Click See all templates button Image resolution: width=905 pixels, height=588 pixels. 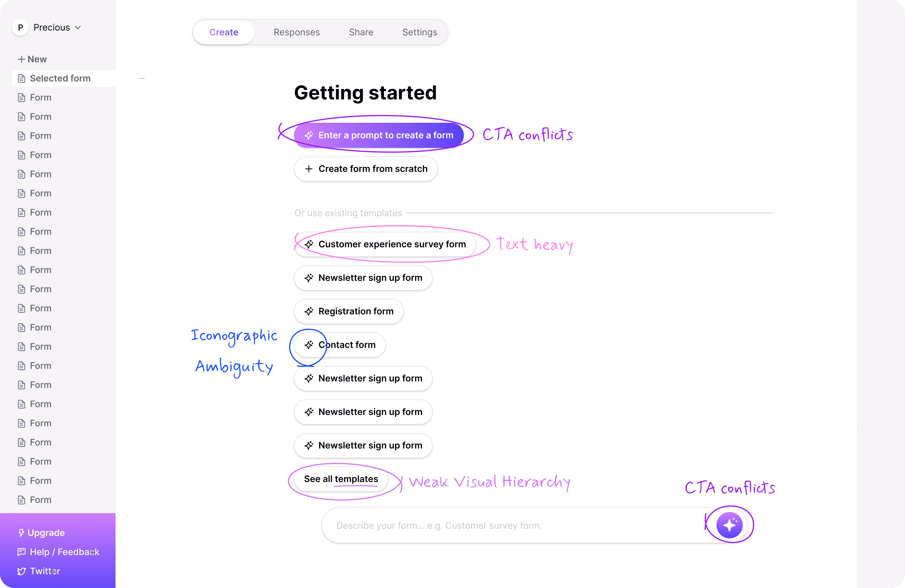341,479
